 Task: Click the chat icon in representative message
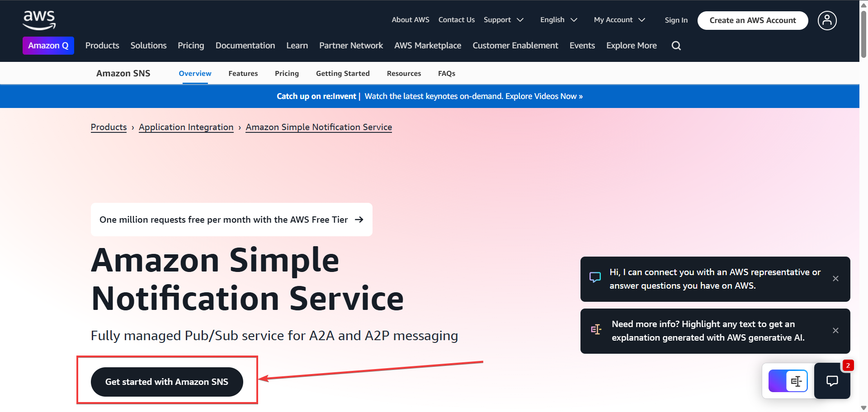click(595, 277)
